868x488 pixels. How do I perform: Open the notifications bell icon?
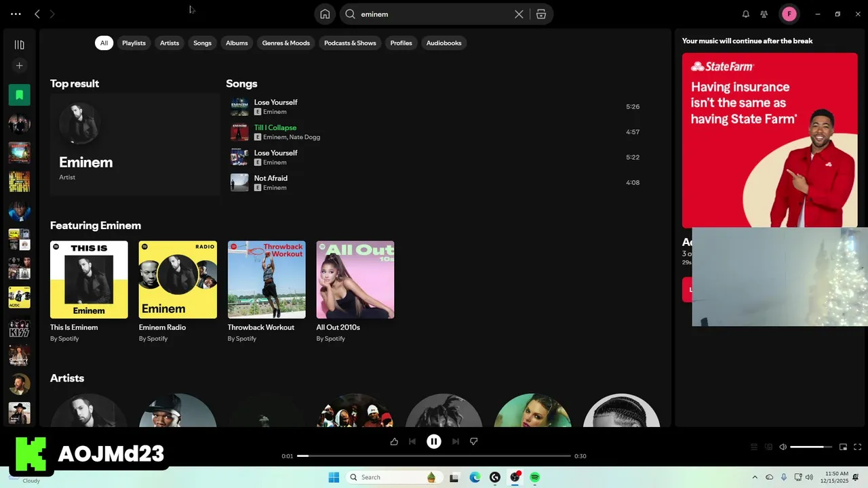point(746,14)
